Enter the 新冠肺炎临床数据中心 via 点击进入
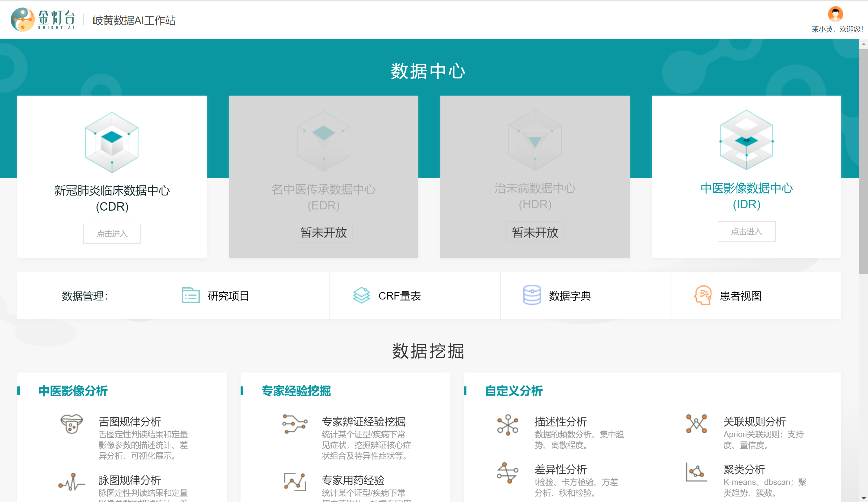 click(x=111, y=233)
